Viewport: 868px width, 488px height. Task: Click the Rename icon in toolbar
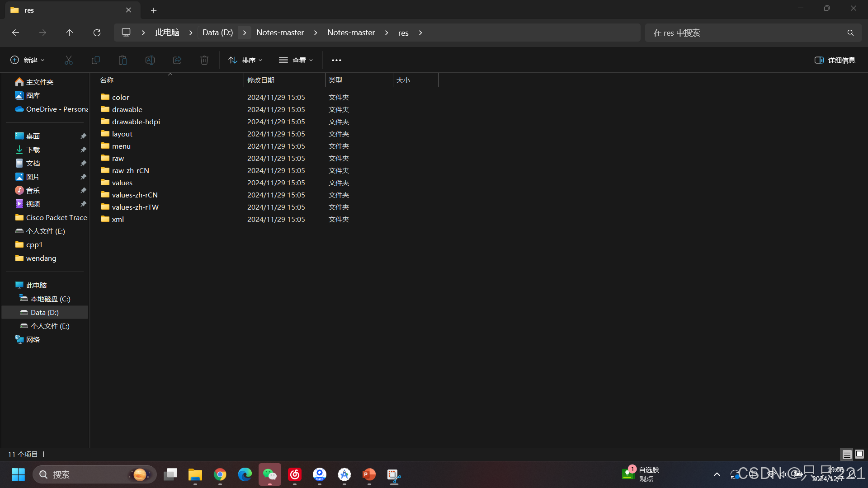coord(150,60)
